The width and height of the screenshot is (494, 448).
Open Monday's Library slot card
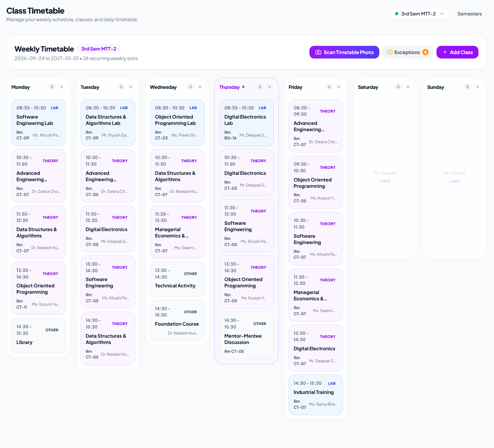(x=39, y=335)
